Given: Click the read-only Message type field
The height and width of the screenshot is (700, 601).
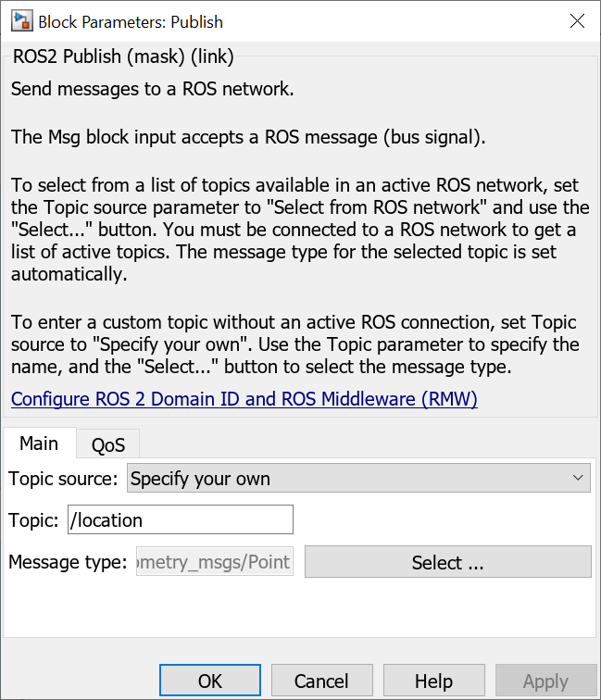Looking at the screenshot, I should click(x=215, y=562).
